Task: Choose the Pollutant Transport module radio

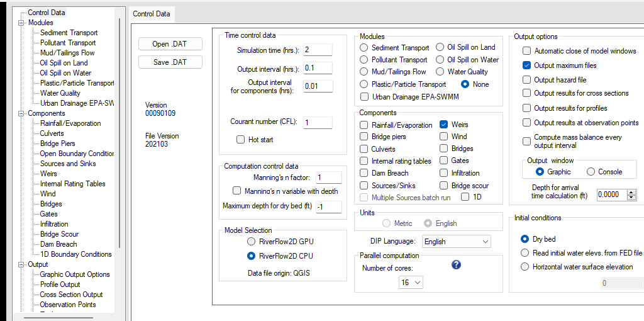Action: (x=364, y=60)
